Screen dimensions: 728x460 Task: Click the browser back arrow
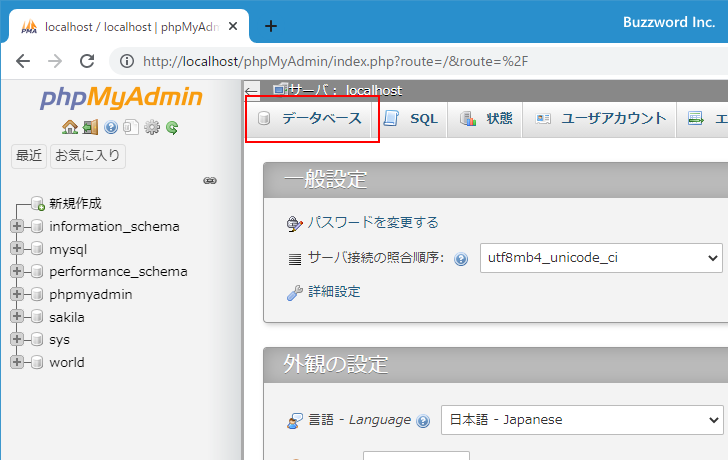pyautogui.click(x=23, y=61)
